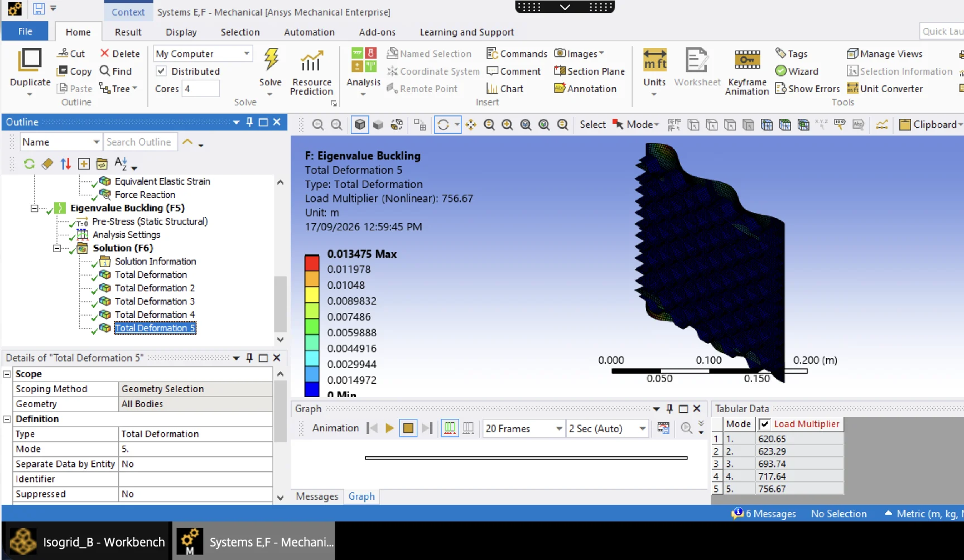Click the Cores input field
The image size is (964, 560).
click(200, 88)
